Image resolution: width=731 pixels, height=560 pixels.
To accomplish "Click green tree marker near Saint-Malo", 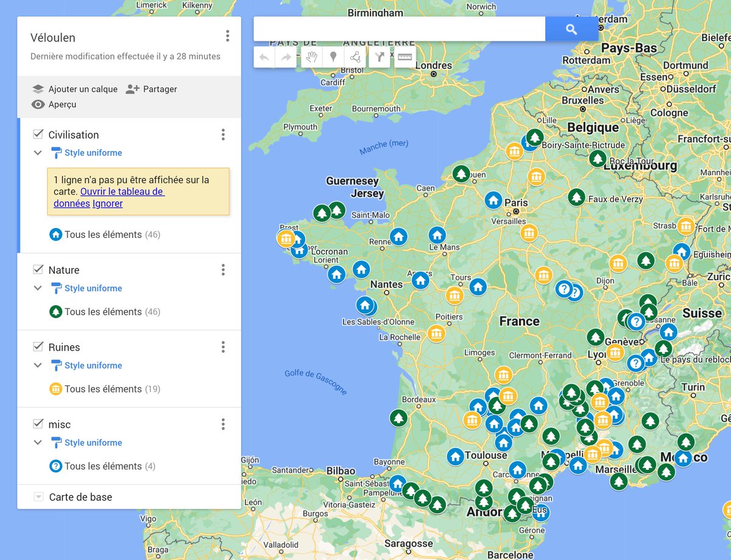I will point(337,211).
